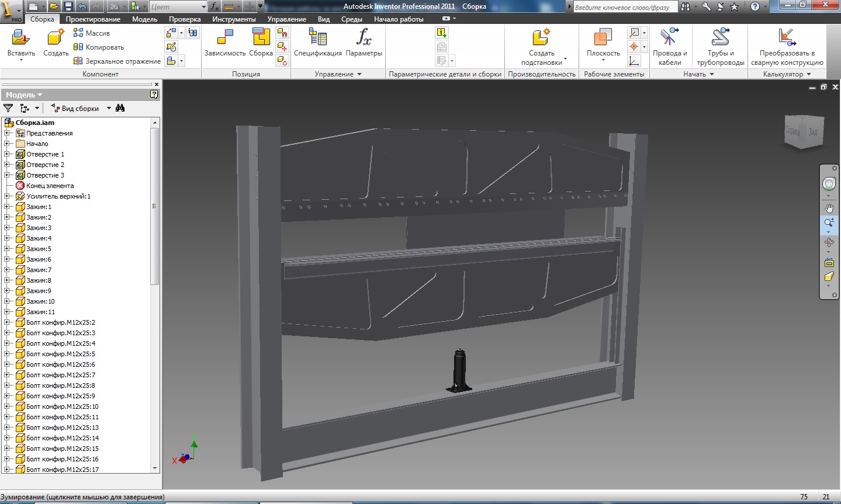841x504 pixels.
Task: Open the steering wheel in navigation bar
Action: point(829,184)
